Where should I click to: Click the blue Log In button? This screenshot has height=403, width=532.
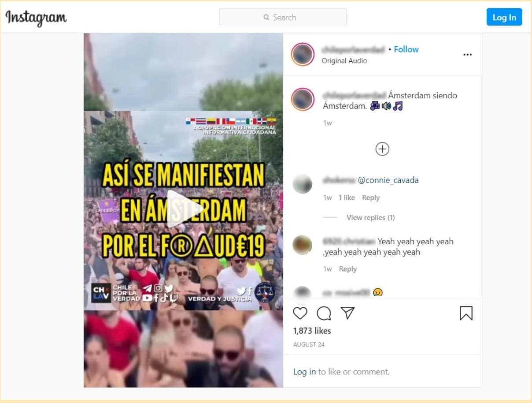coord(504,17)
